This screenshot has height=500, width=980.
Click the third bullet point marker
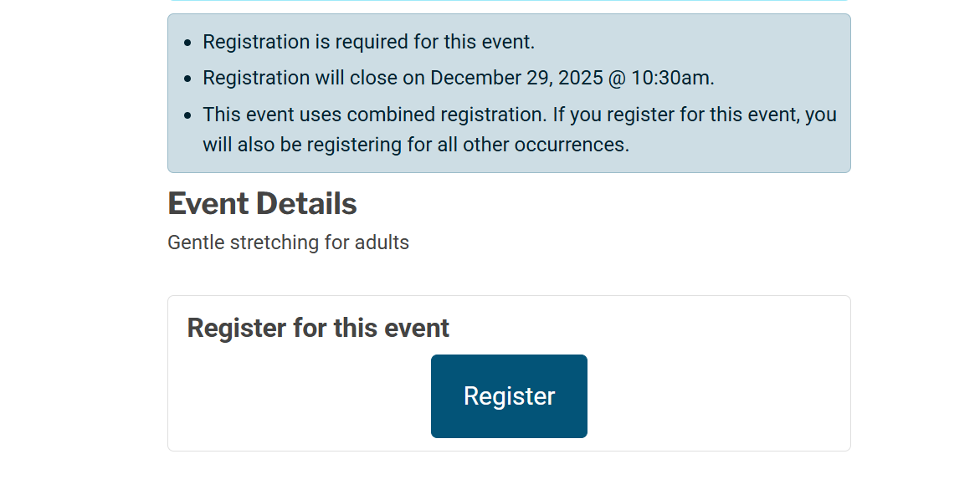click(x=187, y=115)
